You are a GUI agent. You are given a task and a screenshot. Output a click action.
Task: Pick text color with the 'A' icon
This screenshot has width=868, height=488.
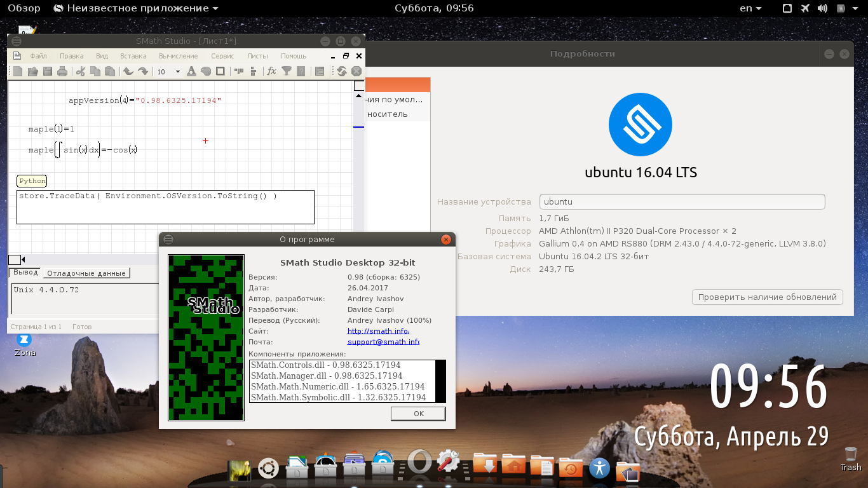pos(191,72)
